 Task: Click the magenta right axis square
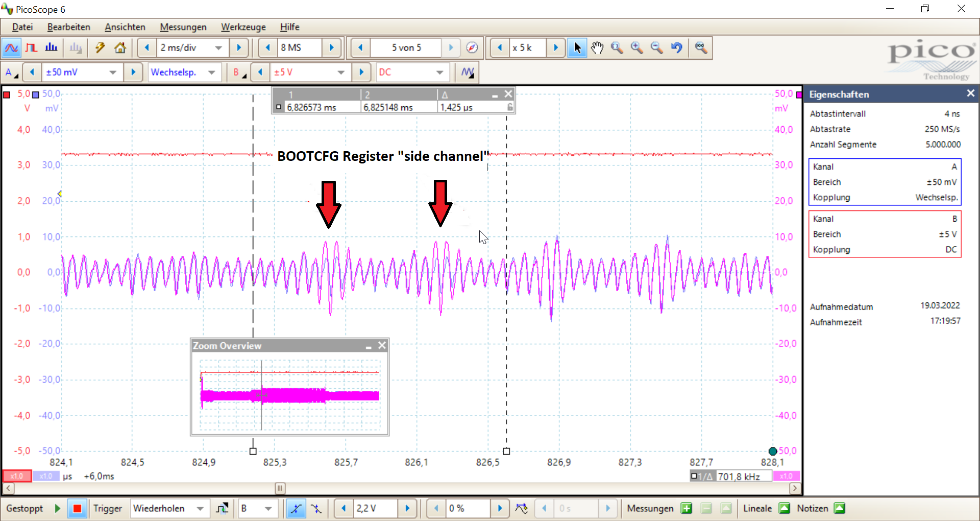coord(799,94)
